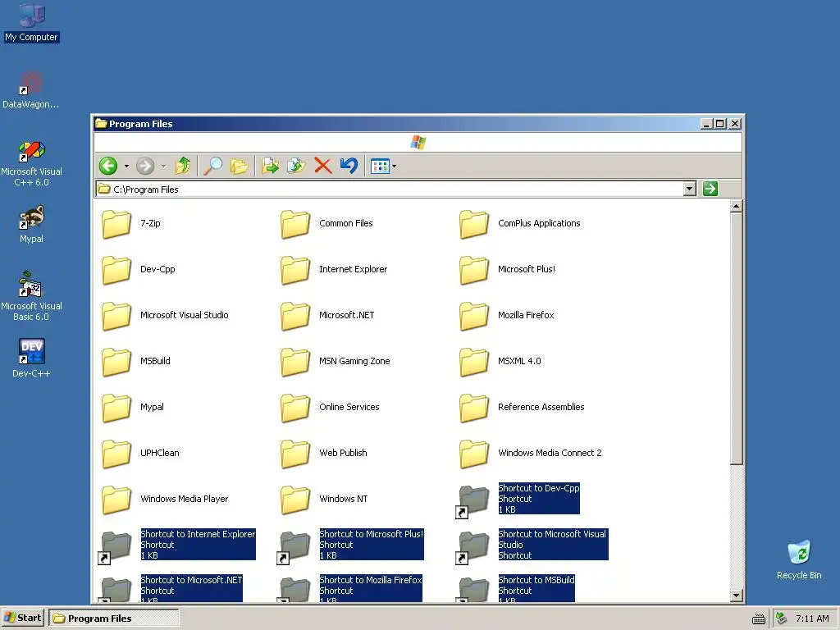Select the Reference Assemblies folder

pyautogui.click(x=522, y=408)
